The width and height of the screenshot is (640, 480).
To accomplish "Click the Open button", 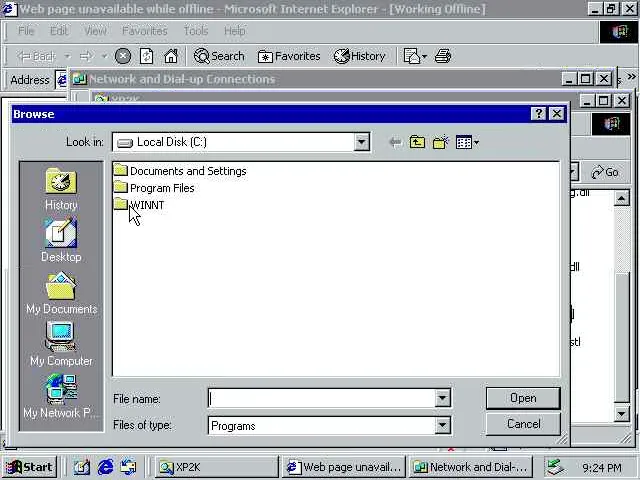I will point(523,398).
